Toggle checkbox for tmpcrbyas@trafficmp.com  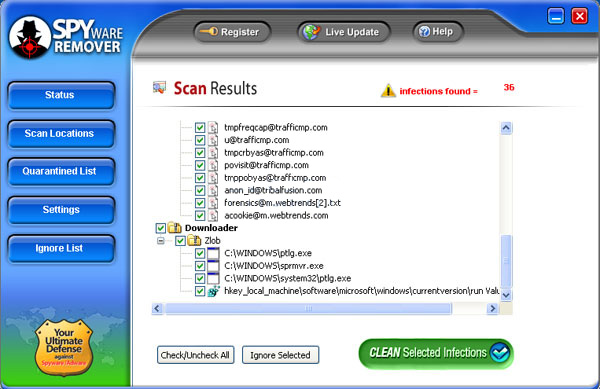coord(200,153)
